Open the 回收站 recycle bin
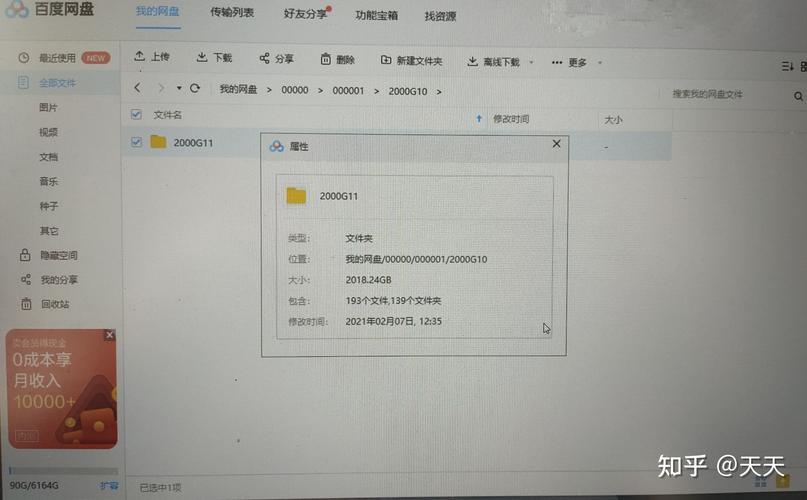Viewport: 807px width, 500px height. (x=45, y=304)
